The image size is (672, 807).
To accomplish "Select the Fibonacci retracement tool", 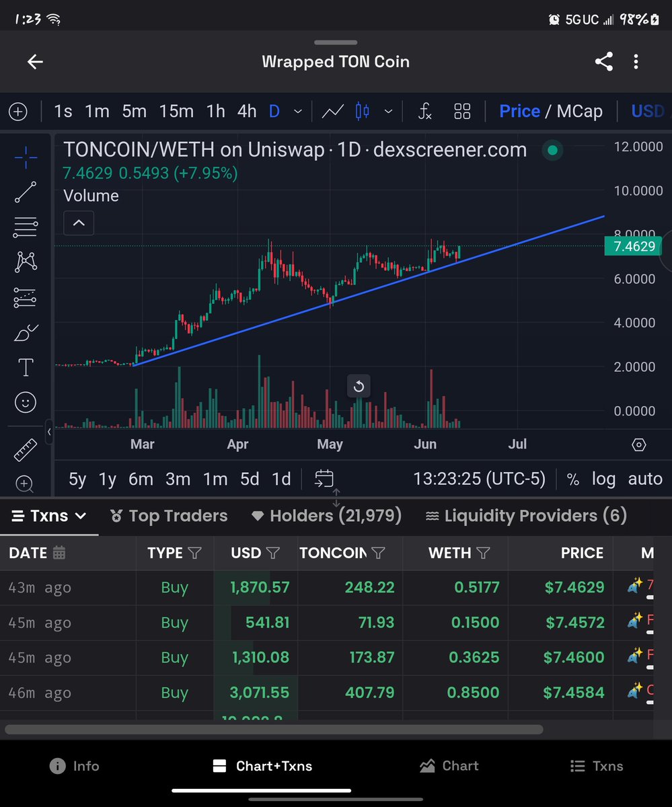I will tap(26, 227).
